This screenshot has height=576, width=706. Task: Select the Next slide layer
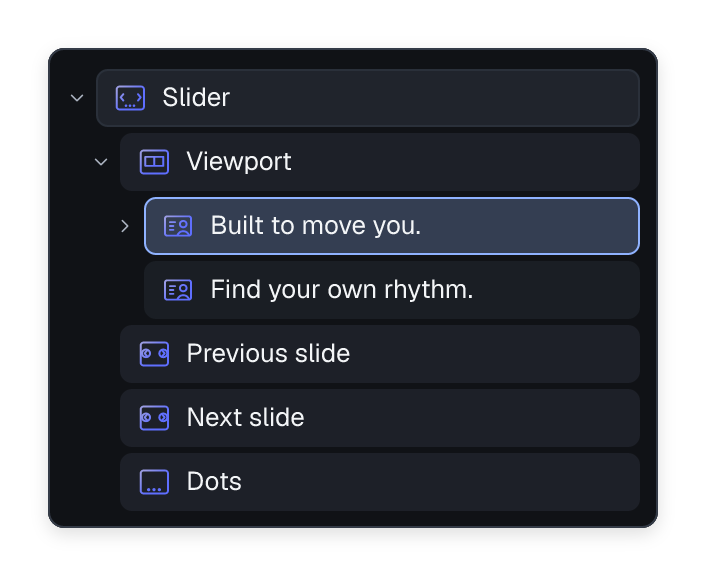coord(380,418)
